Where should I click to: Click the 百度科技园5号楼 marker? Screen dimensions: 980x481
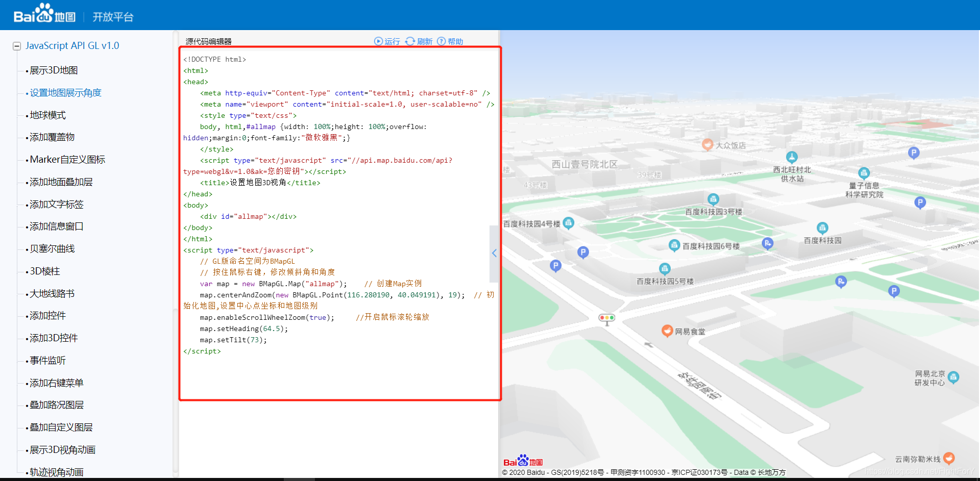coord(665,269)
